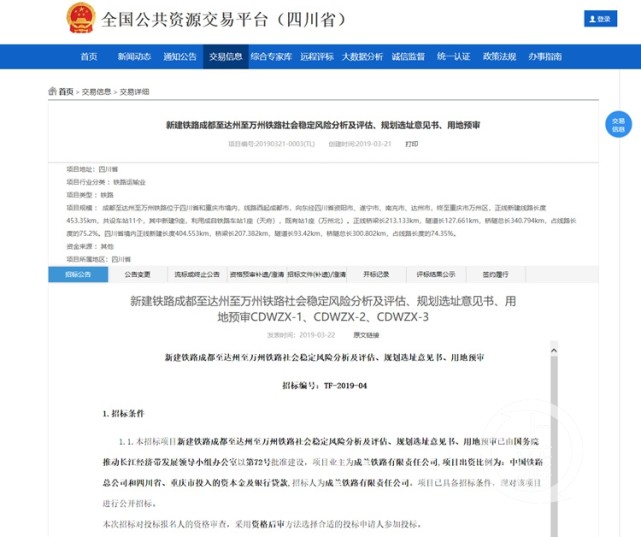Open 政策法规 navigation item
The height and width of the screenshot is (537, 641).
click(x=499, y=56)
